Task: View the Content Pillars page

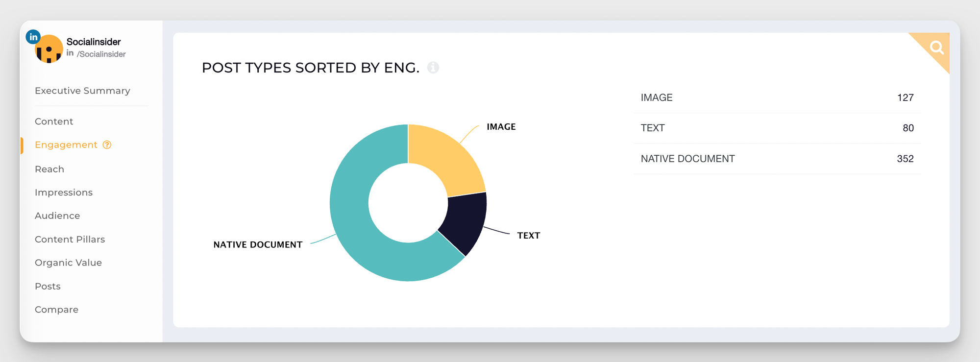Action: 70,239
